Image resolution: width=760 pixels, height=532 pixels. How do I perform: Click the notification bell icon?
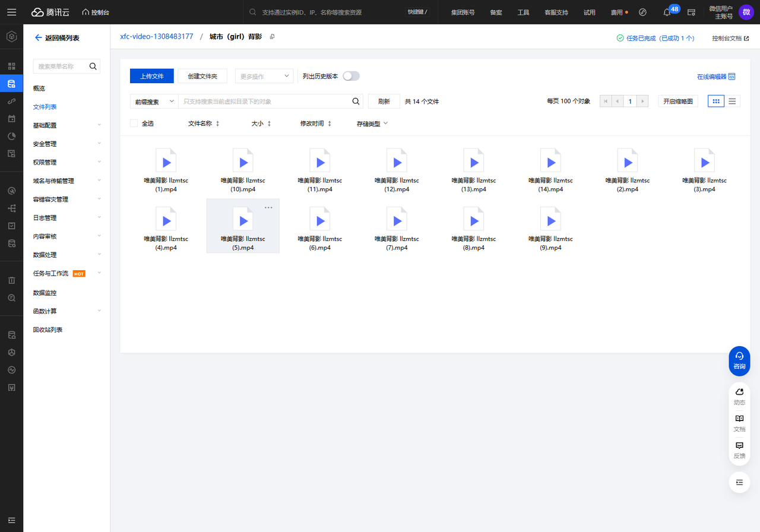click(x=667, y=12)
